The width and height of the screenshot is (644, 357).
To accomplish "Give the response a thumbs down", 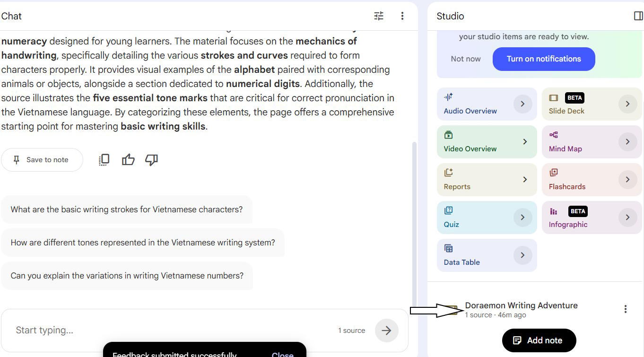I will click(151, 160).
